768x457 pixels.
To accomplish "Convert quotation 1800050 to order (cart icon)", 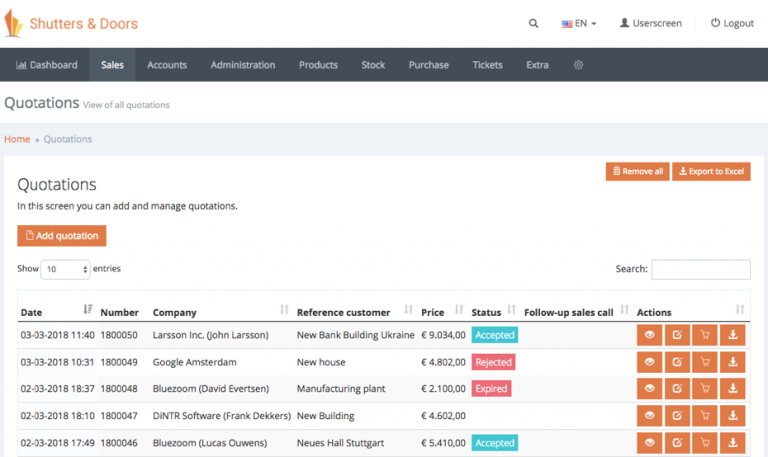I will click(x=705, y=335).
